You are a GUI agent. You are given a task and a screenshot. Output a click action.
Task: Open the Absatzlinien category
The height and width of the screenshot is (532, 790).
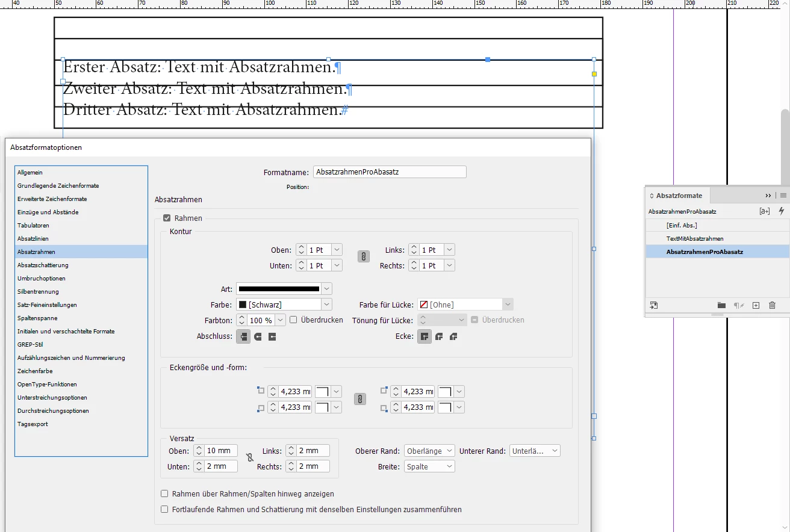(x=81, y=239)
